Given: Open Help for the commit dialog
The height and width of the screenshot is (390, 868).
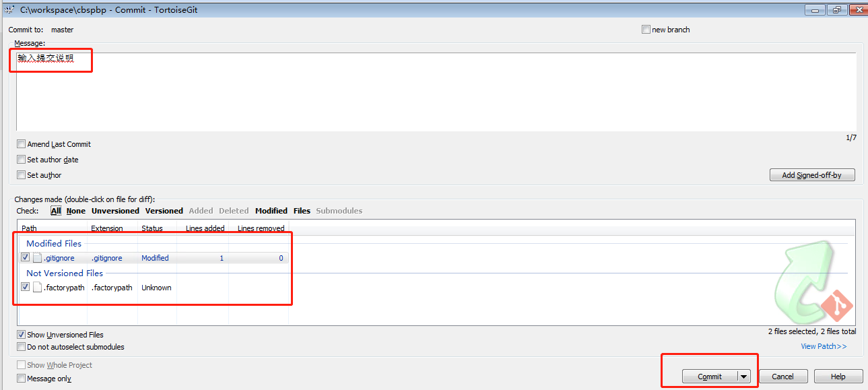Looking at the screenshot, I should coord(838,377).
